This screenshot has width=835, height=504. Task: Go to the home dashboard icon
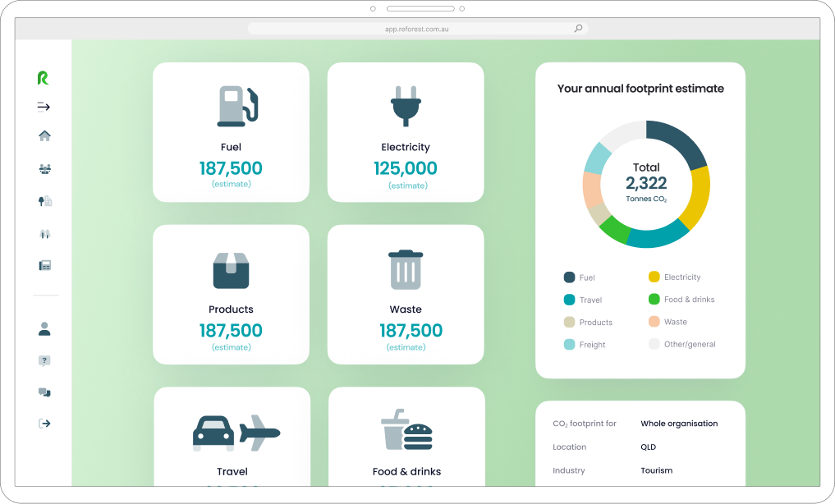pos(44,136)
